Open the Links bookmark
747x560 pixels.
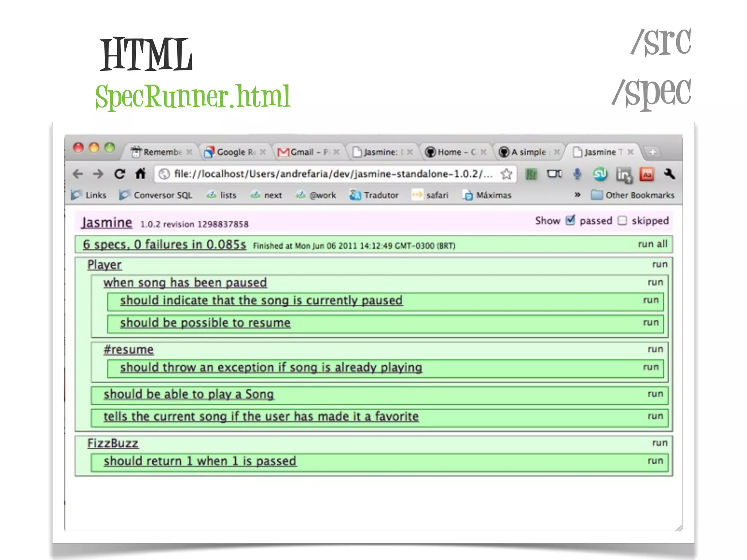89,195
